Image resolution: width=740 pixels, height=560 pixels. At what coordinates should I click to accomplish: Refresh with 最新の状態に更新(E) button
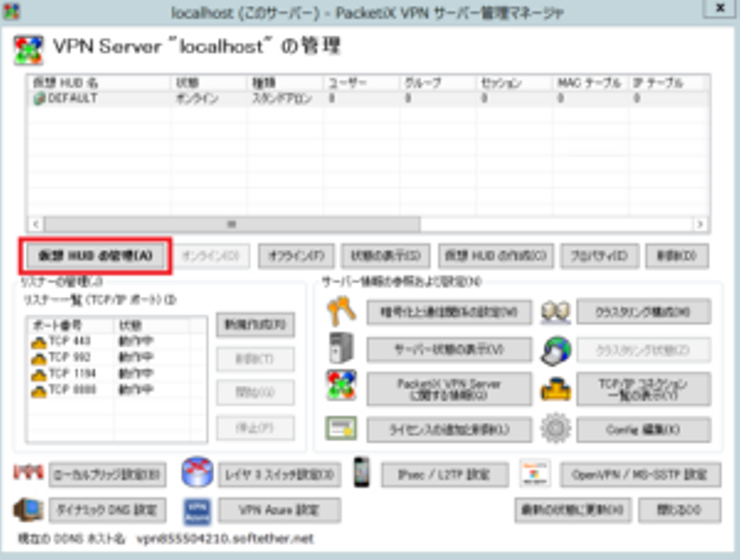[x=573, y=510]
